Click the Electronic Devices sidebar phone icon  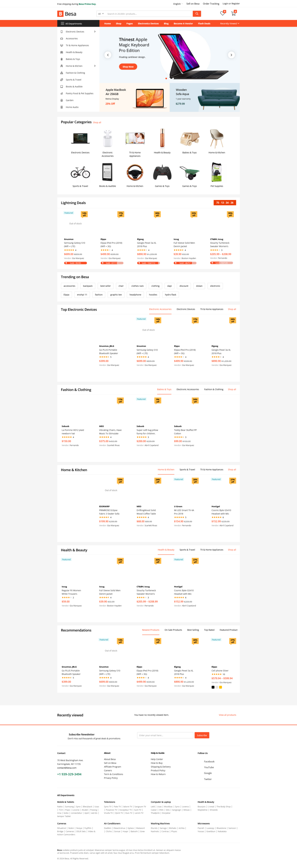click(62, 32)
